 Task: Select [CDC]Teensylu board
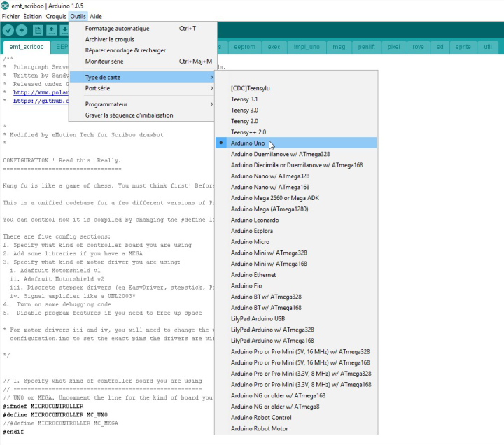(x=296, y=88)
